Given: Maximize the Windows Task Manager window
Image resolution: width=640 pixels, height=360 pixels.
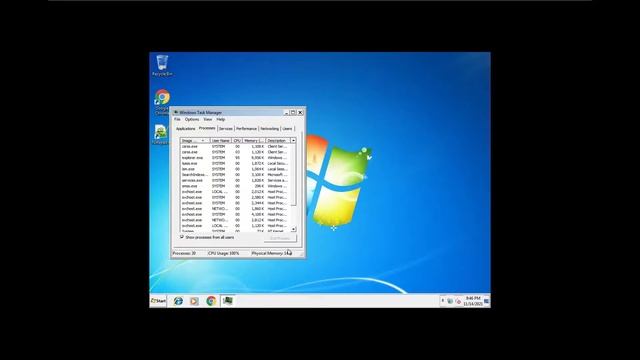Looking at the screenshot, I should coord(293,112).
